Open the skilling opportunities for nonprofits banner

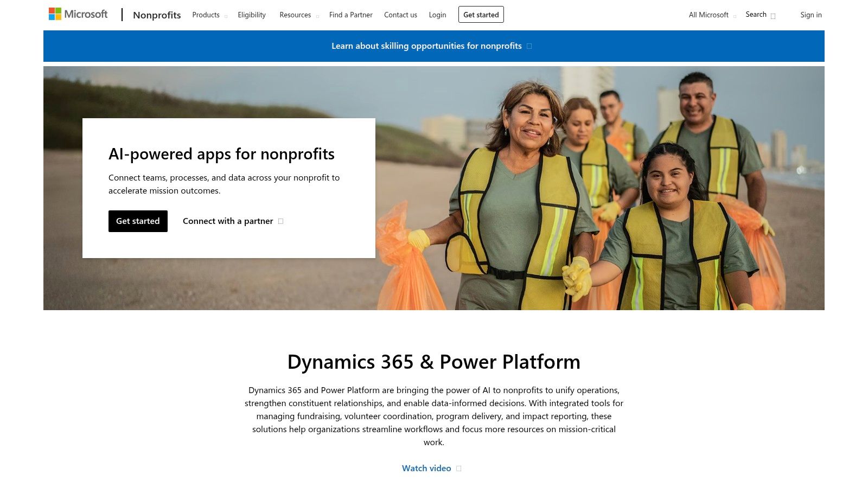tap(426, 46)
